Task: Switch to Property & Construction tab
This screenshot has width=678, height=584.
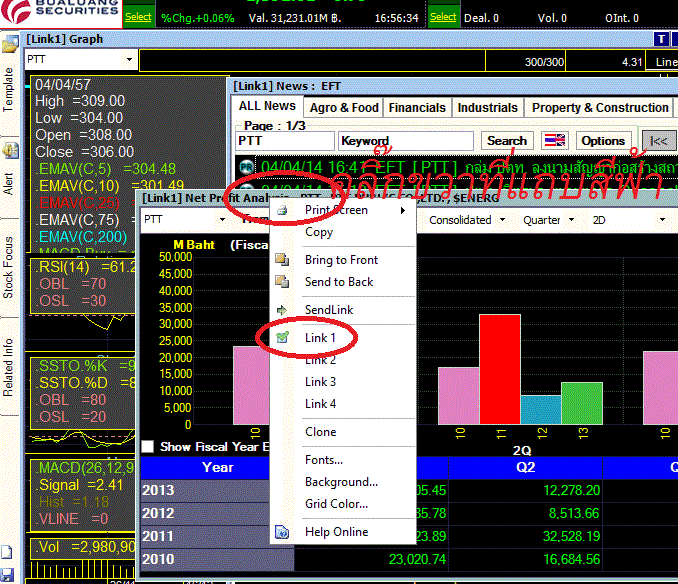Action: (600, 108)
